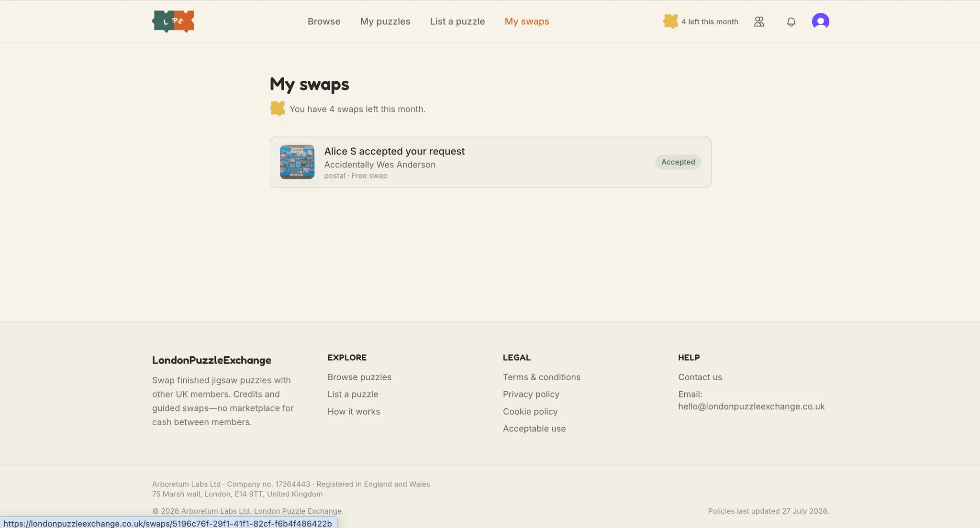980x528 pixels.
Task: Click the 'Accidentally Wes Anderson' puzzle name
Action: pos(380,165)
